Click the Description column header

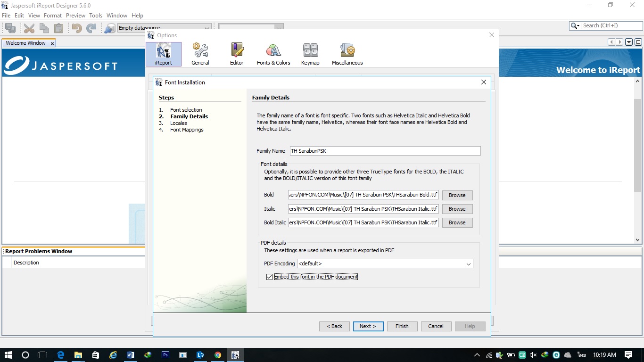[x=26, y=263]
